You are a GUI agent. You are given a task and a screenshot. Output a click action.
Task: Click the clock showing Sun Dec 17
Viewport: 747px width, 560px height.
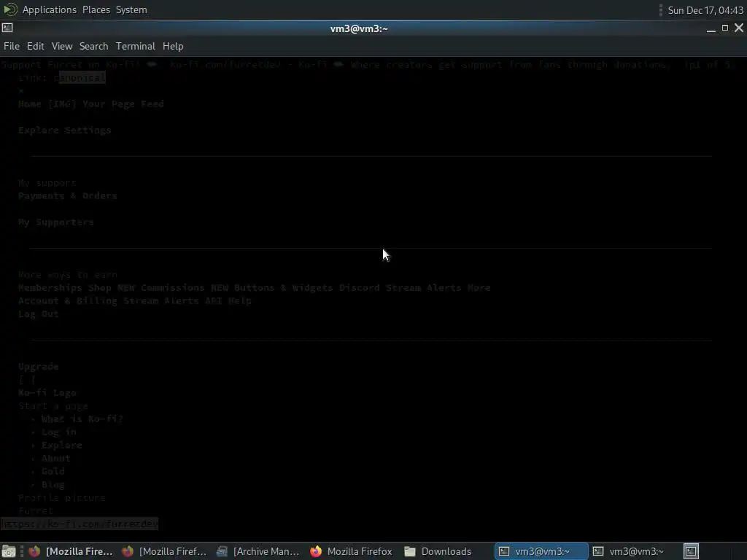pos(705,10)
